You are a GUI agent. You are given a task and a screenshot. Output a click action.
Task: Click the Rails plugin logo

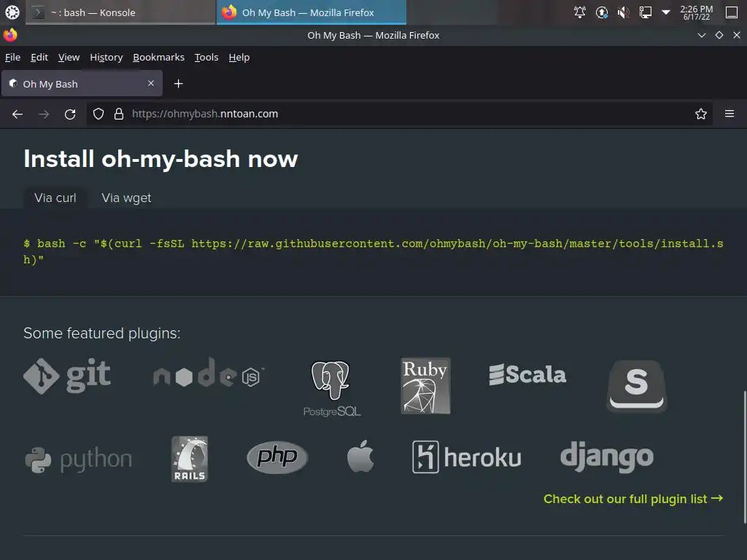190,459
